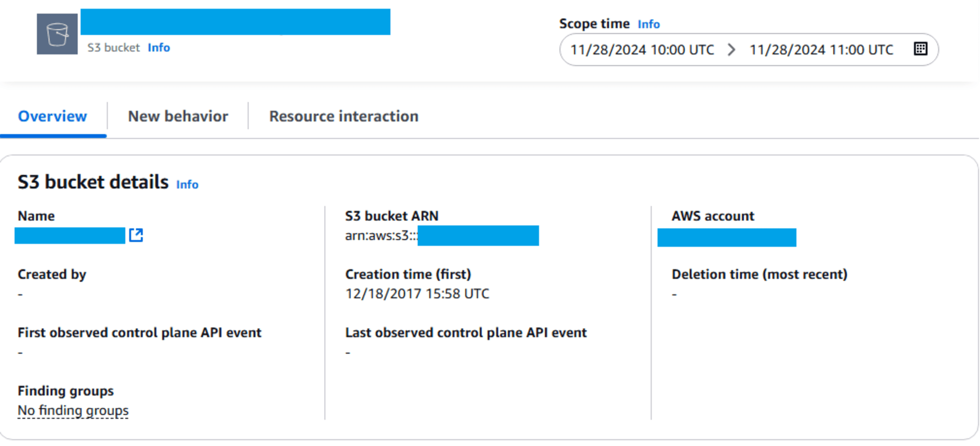This screenshot has width=980, height=446.
Task: Click the arrow between scope time dates
Action: (x=732, y=50)
